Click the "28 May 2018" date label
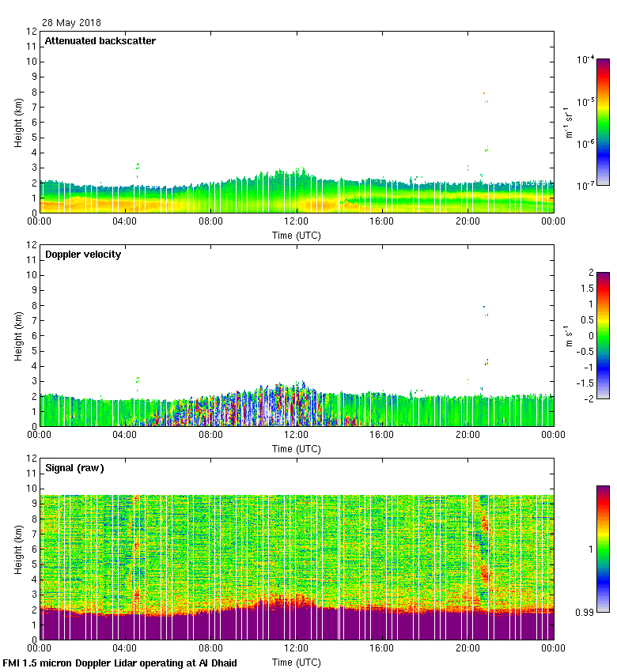Image resolution: width=617 pixels, height=672 pixels. [x=71, y=23]
